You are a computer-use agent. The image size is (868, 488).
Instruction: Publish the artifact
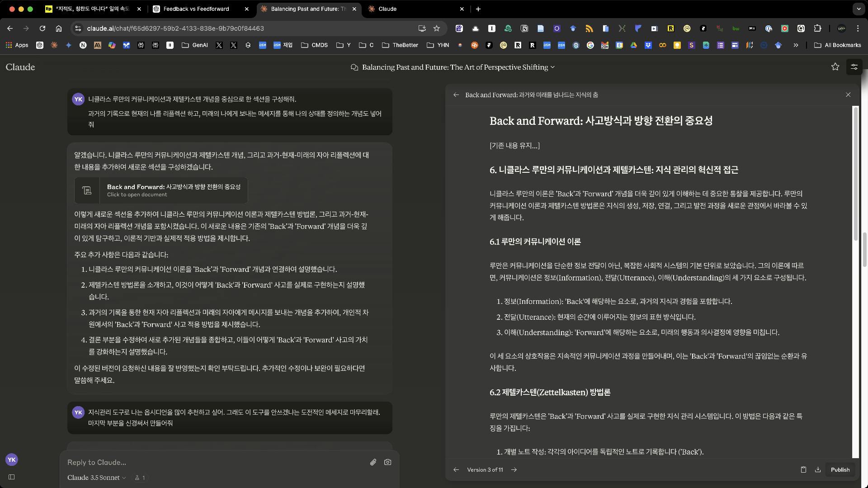click(840, 469)
